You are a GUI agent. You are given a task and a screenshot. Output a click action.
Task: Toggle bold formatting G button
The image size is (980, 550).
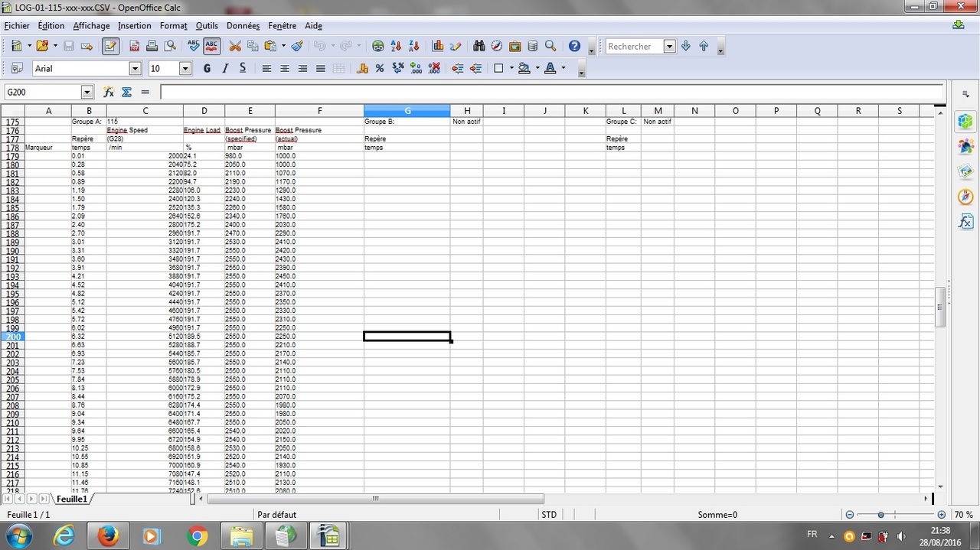(207, 68)
